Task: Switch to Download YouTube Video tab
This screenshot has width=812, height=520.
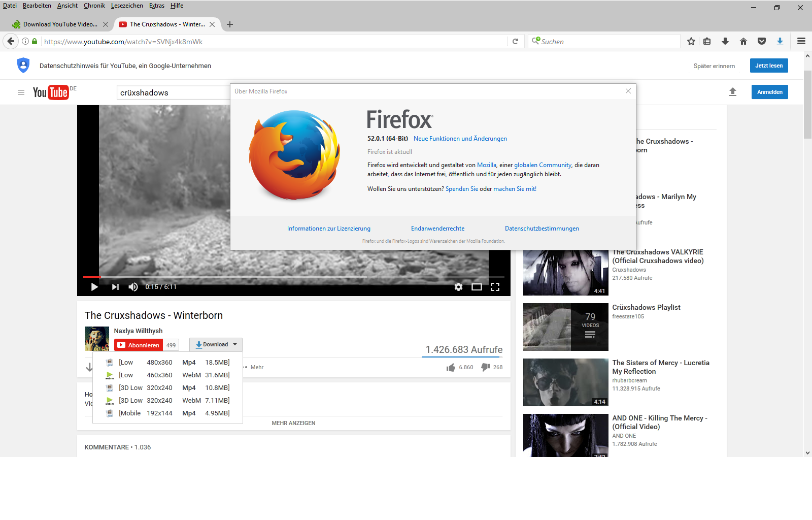Action: pyautogui.click(x=60, y=24)
